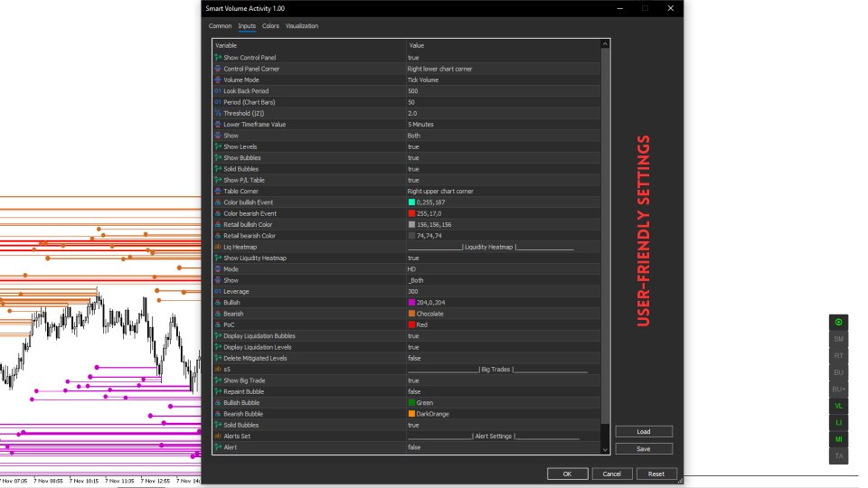Open Control Panel Corner value dropdown
The image size is (868, 488).
click(x=503, y=69)
